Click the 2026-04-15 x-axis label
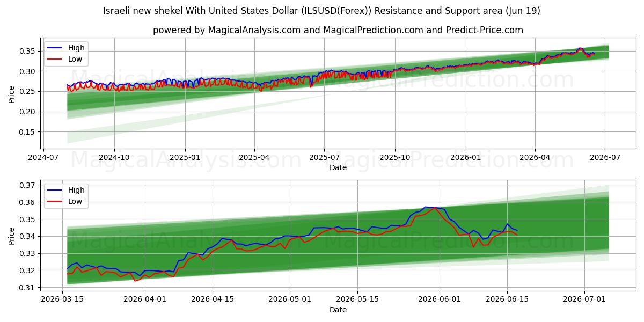 (x=213, y=299)
